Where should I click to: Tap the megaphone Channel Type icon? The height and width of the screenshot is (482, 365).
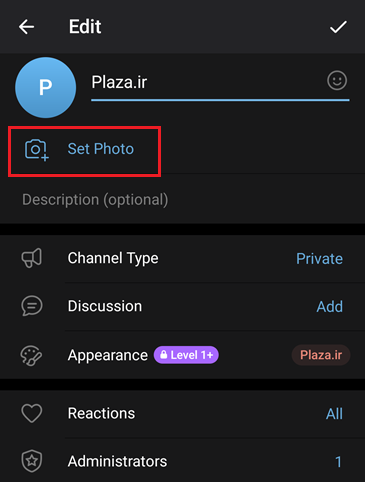point(32,258)
